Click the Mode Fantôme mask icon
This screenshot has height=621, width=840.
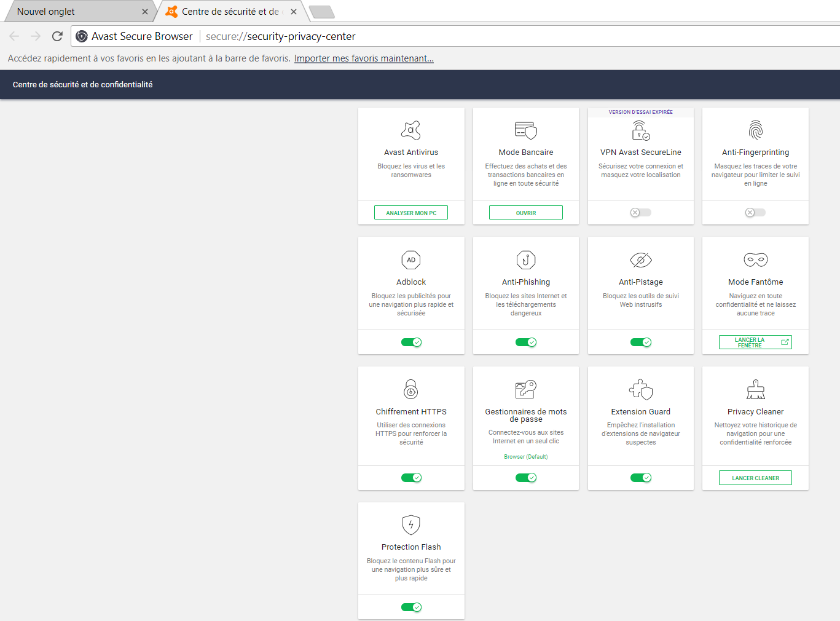[x=755, y=260]
